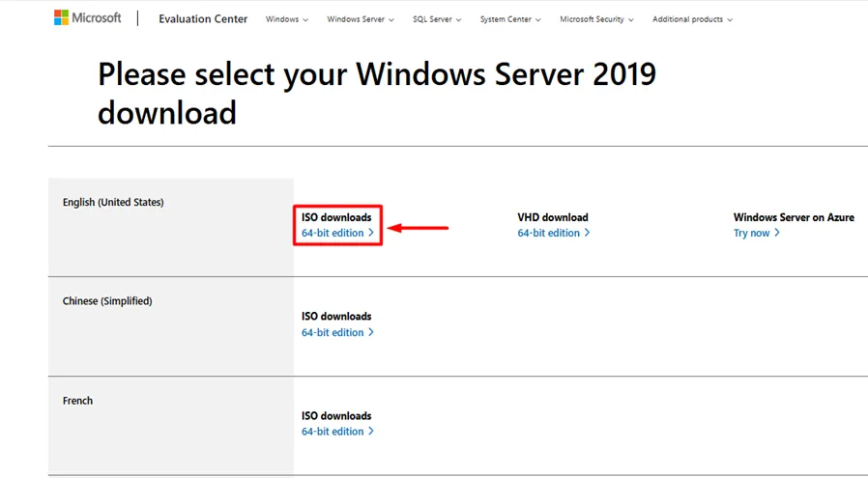Expand the Windows dropdown menu

coord(287,19)
